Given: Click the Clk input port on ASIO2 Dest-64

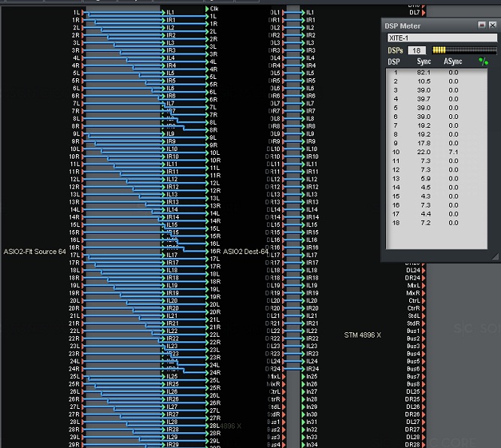Looking at the screenshot, I should point(208,8).
